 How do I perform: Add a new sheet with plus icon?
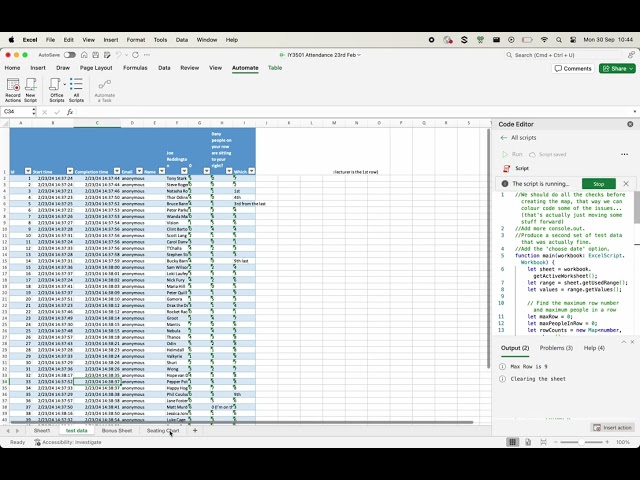tap(195, 430)
